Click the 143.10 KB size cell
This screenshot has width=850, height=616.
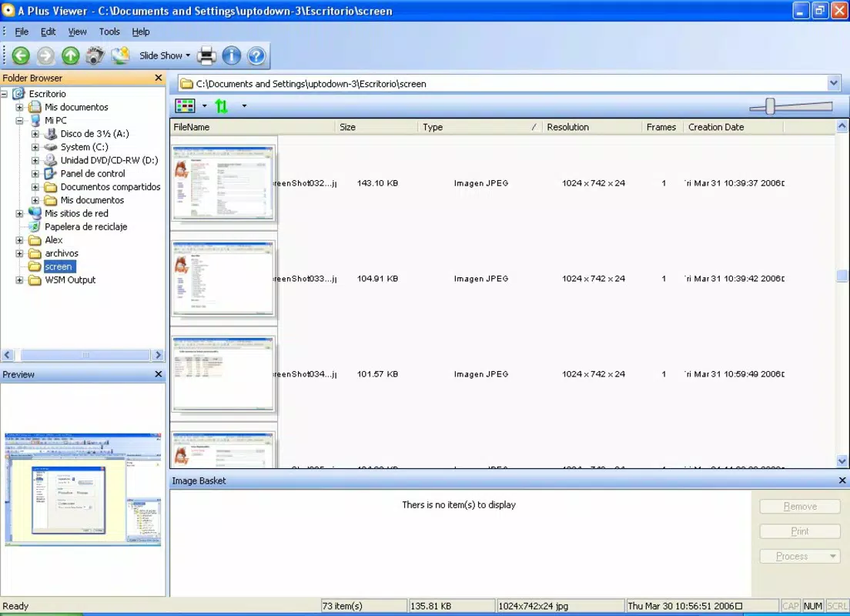377,183
